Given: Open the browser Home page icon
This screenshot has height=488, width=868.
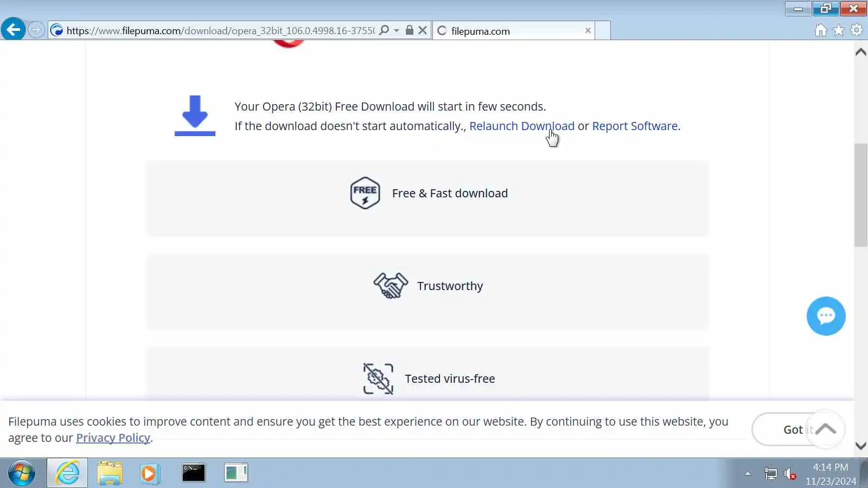Looking at the screenshot, I should 821,30.
